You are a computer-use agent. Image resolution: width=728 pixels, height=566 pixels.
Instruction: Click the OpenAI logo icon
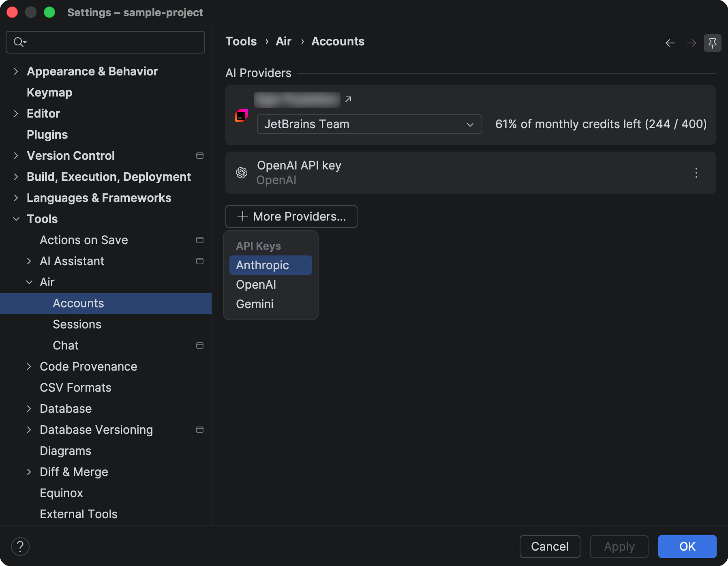coord(242,173)
